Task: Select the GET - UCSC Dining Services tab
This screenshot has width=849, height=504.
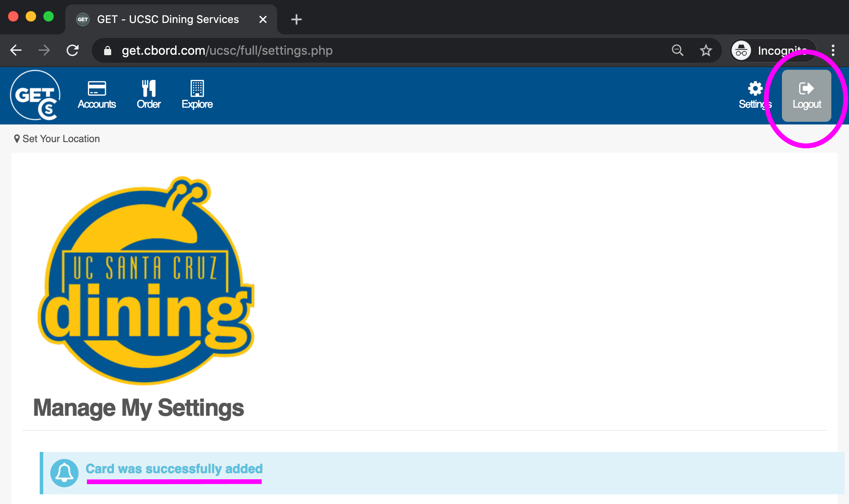Action: [x=171, y=19]
